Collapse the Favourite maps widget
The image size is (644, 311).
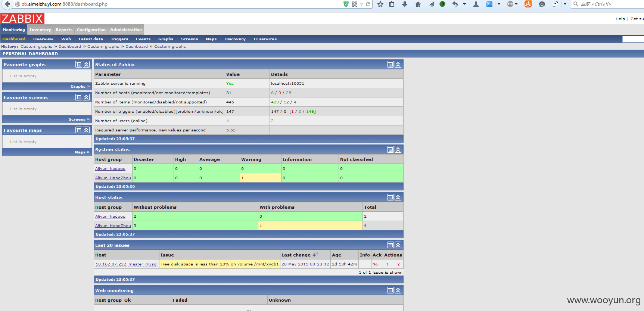(x=86, y=130)
